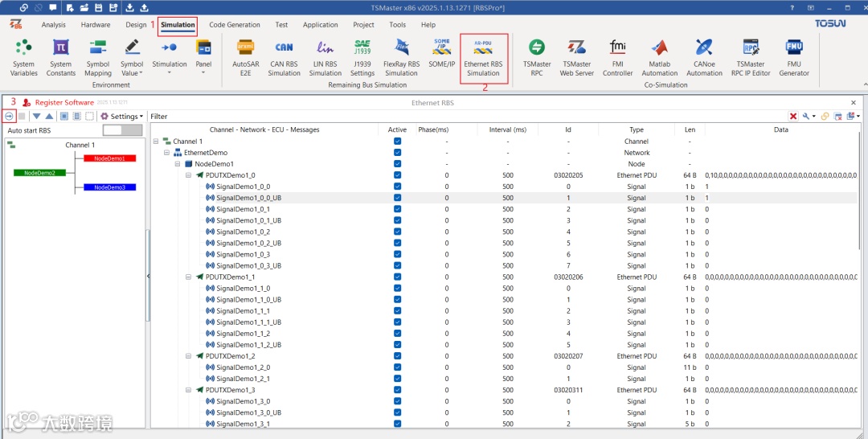Click the down triangle in RBS toolbar
The width and height of the screenshot is (868, 439).
36,117
